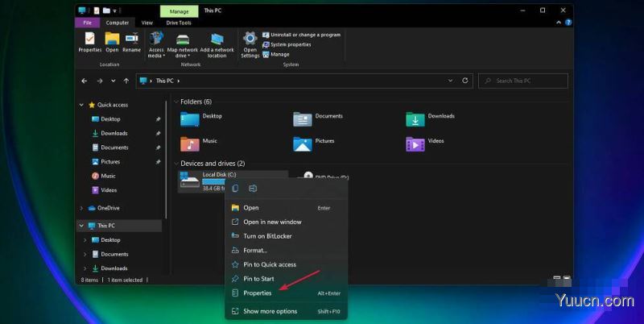Select the Desktop folder icon
Viewport: 644px width, 324px height.
(190, 119)
